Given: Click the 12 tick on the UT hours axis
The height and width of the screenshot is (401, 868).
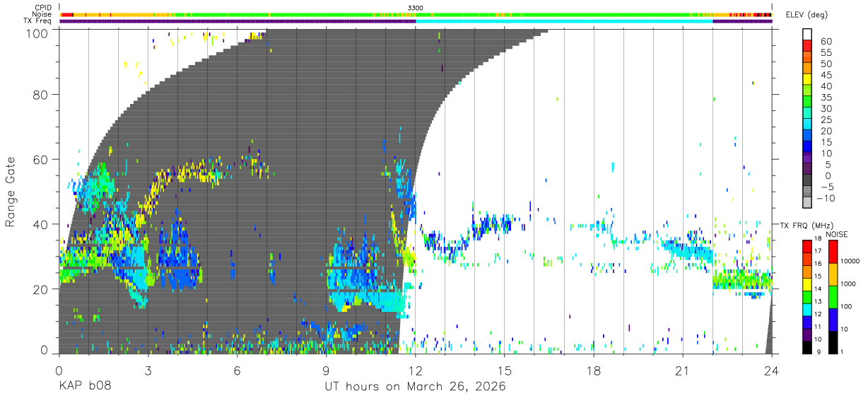Looking at the screenshot, I should [x=416, y=371].
